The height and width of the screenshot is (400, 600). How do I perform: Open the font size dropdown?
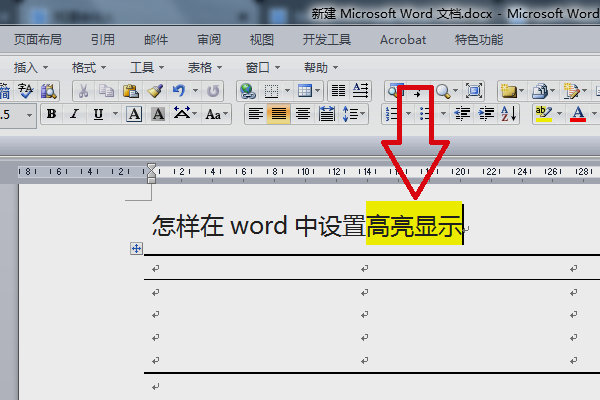coord(29,115)
